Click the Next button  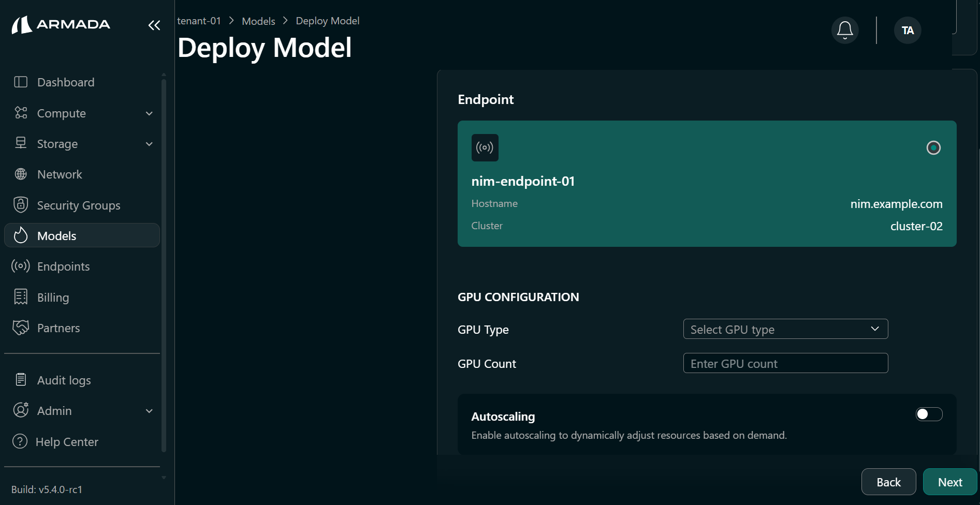pyautogui.click(x=950, y=482)
